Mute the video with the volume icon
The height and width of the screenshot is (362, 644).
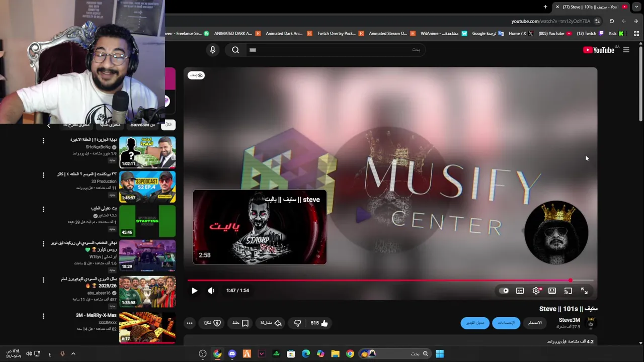[x=211, y=291]
